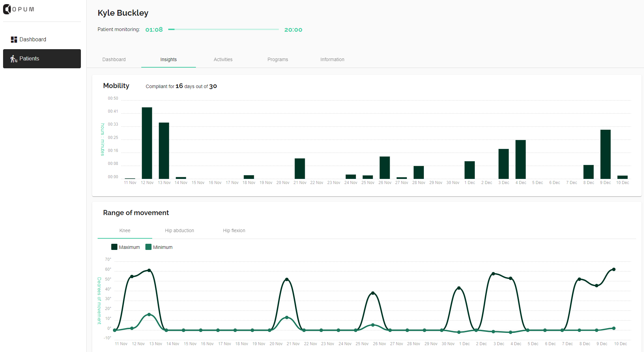Click the OPUM logo icon
The height and width of the screenshot is (352, 644).
coord(7,9)
